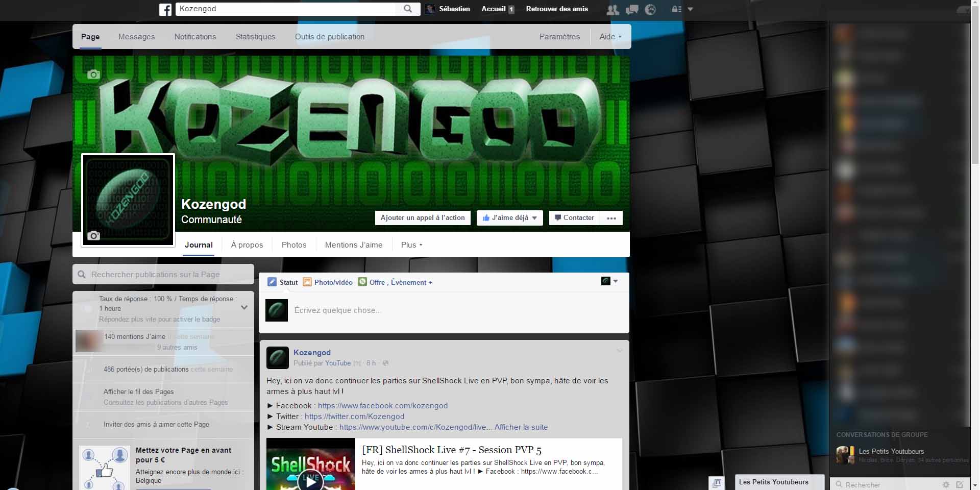This screenshot has width=980, height=490.
Task: Click the Statut pencil icon
Action: [x=272, y=282]
